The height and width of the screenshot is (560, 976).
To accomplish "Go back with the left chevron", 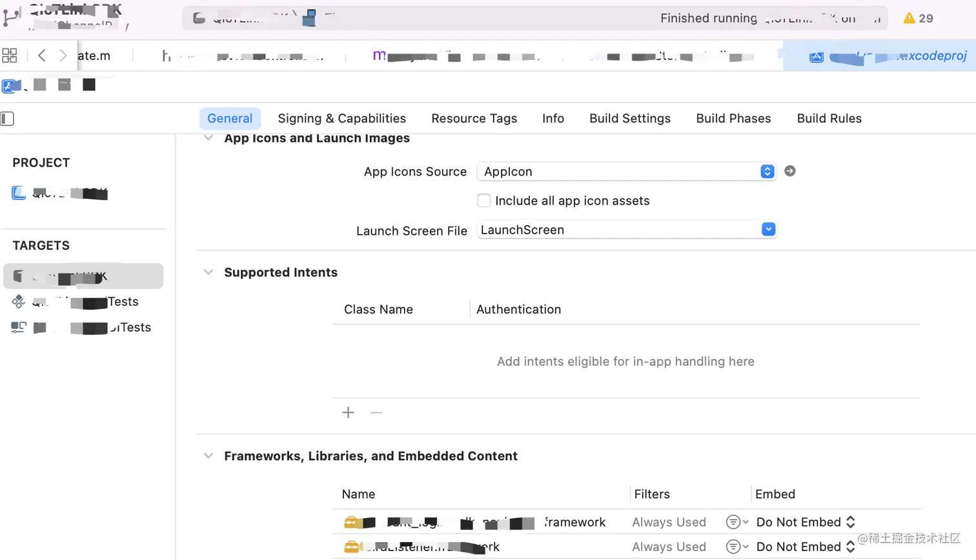I will (42, 55).
